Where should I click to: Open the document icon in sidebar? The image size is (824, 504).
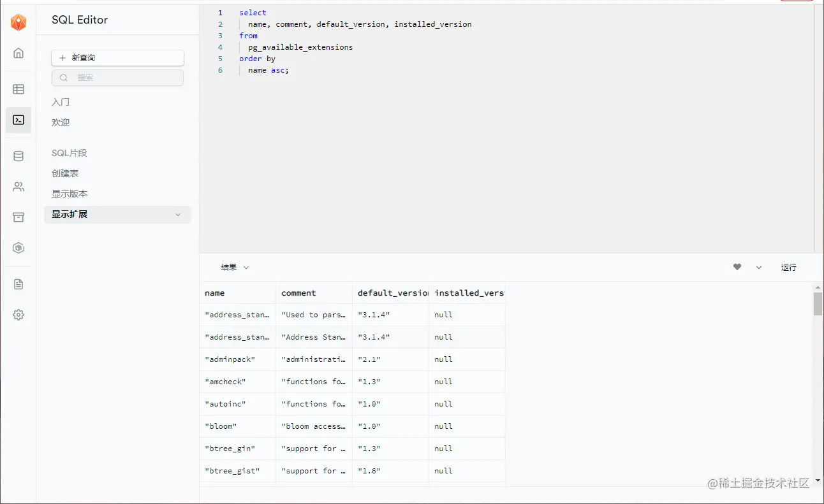pyautogui.click(x=18, y=284)
